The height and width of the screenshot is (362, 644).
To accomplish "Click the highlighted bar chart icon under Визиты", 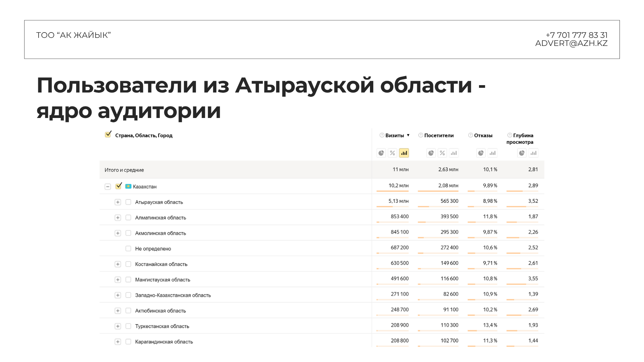I will click(404, 153).
